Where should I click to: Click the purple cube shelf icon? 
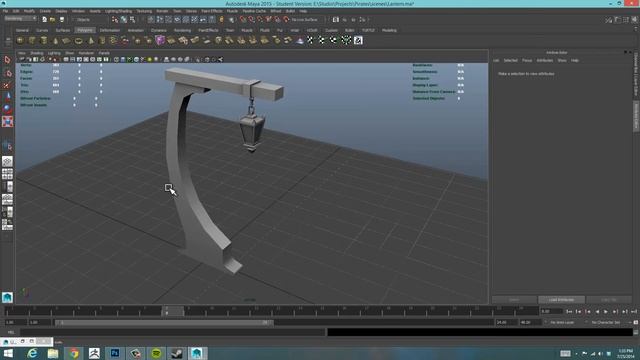[x=160, y=40]
